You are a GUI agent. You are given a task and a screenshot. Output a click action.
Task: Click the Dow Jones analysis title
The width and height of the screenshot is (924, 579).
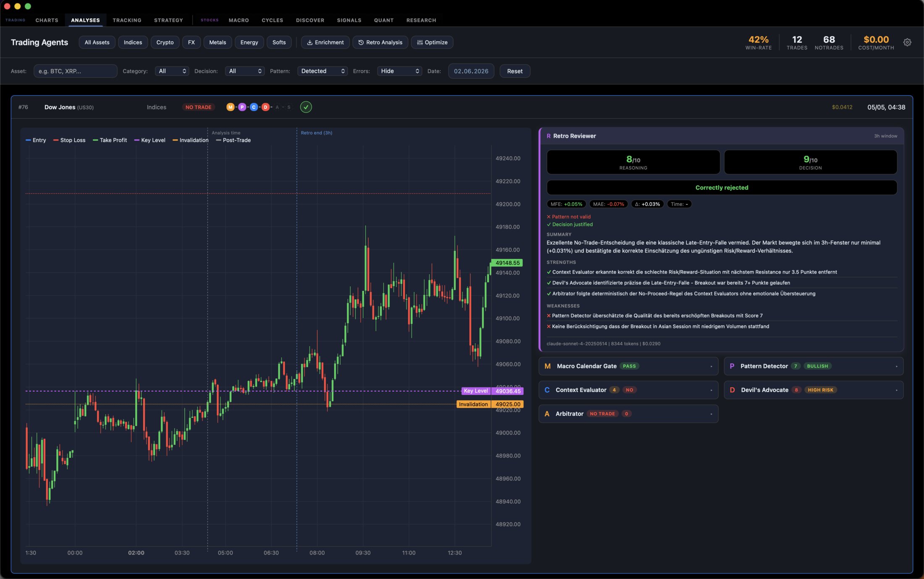coord(69,107)
